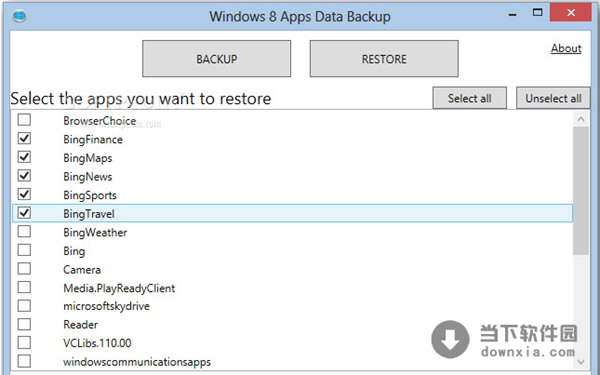This screenshot has height=375, width=600.
Task: Uncheck the BingMaps checkbox
Action: (x=24, y=157)
